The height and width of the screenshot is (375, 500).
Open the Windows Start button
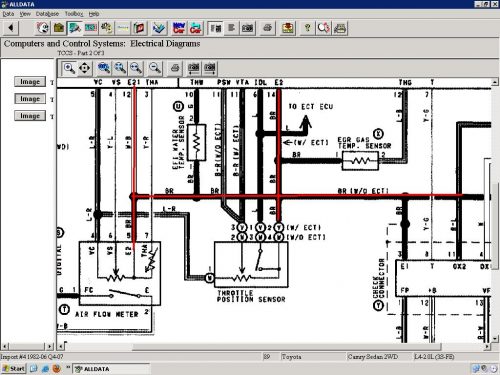pos(13,369)
